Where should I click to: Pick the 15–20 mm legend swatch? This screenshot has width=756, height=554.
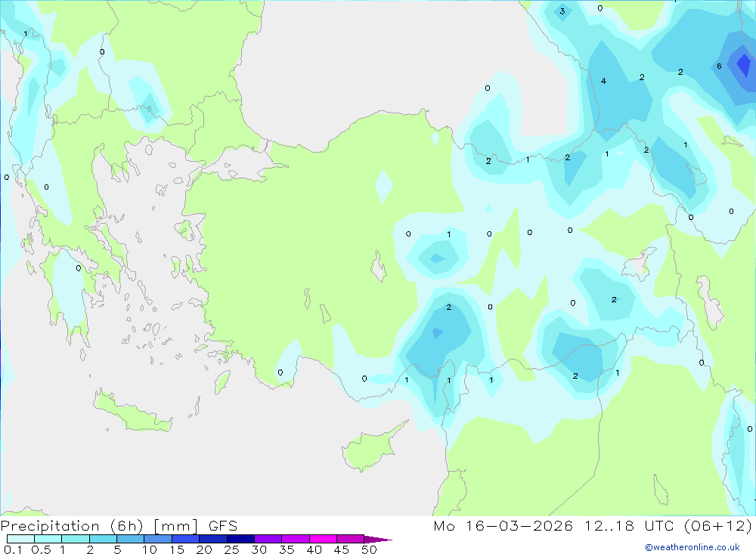coord(185,539)
